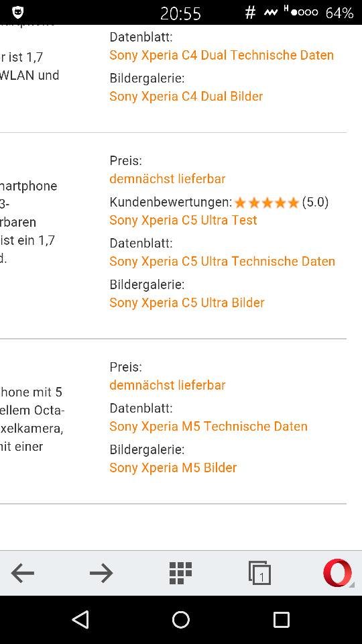Open the Sony Xperia C5 Ultra Test link

(183, 220)
